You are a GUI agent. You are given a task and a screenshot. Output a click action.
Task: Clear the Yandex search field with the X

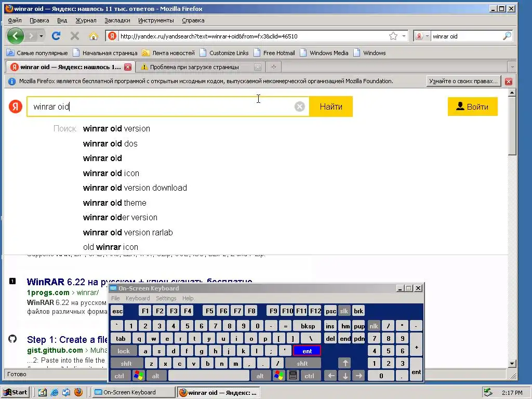pyautogui.click(x=300, y=107)
